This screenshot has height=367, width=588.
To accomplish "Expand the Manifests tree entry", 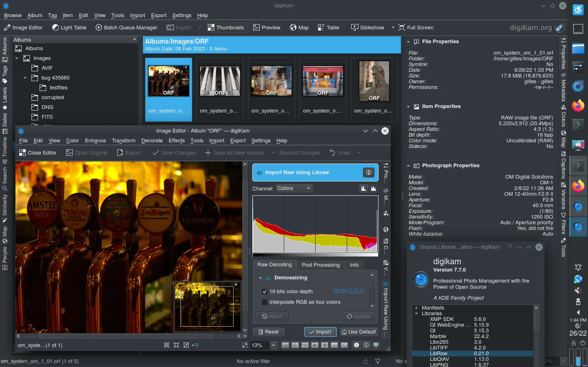I will 416,308.
